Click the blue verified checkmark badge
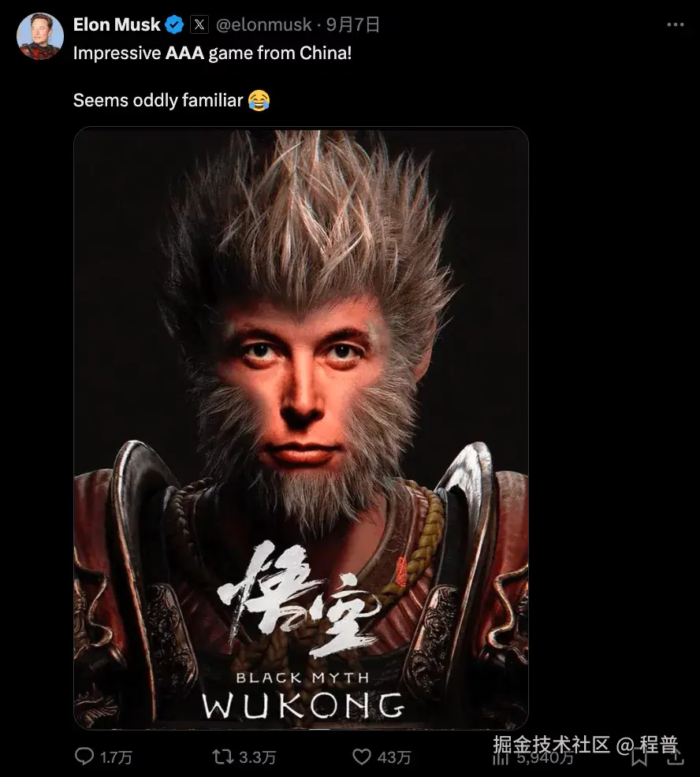700x777 pixels. point(174,24)
